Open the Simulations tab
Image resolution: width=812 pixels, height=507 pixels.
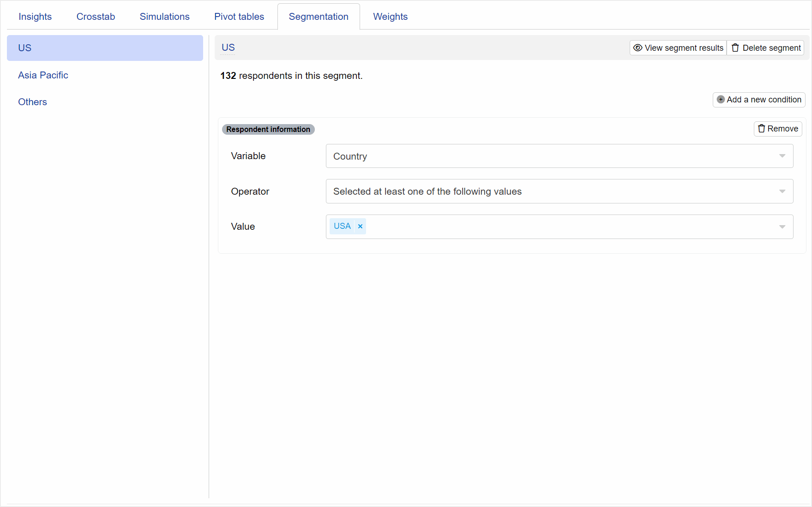164,17
